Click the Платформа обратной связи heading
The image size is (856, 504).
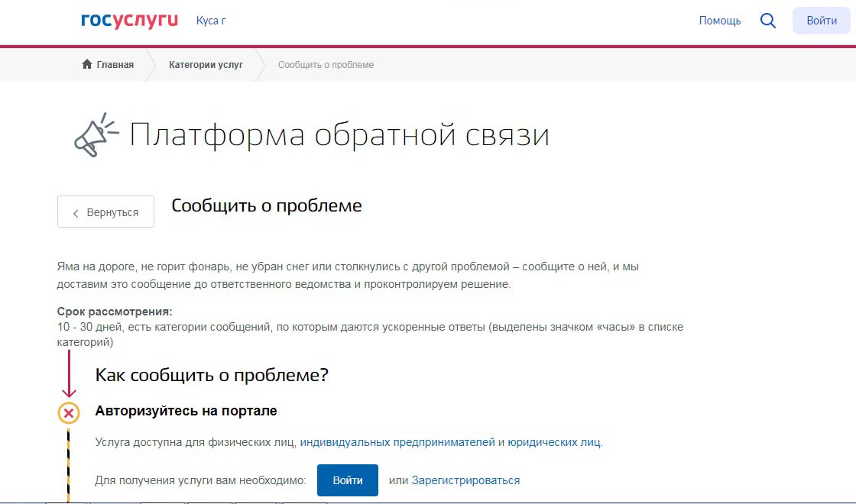pos(339,134)
